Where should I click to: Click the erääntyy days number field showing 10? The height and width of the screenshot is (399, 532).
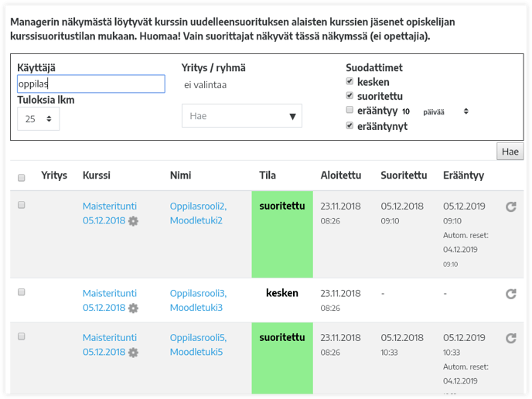406,111
